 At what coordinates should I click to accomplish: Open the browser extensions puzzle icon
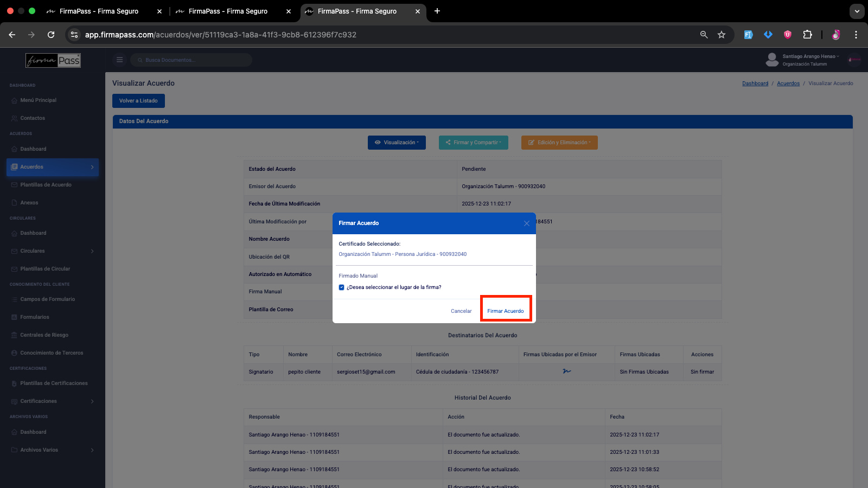tap(807, 35)
